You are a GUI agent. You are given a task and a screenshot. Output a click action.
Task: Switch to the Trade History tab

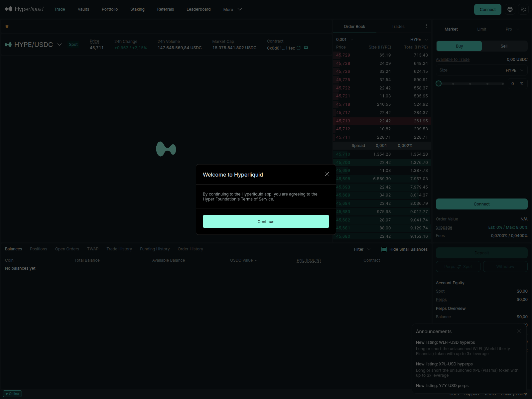click(119, 249)
